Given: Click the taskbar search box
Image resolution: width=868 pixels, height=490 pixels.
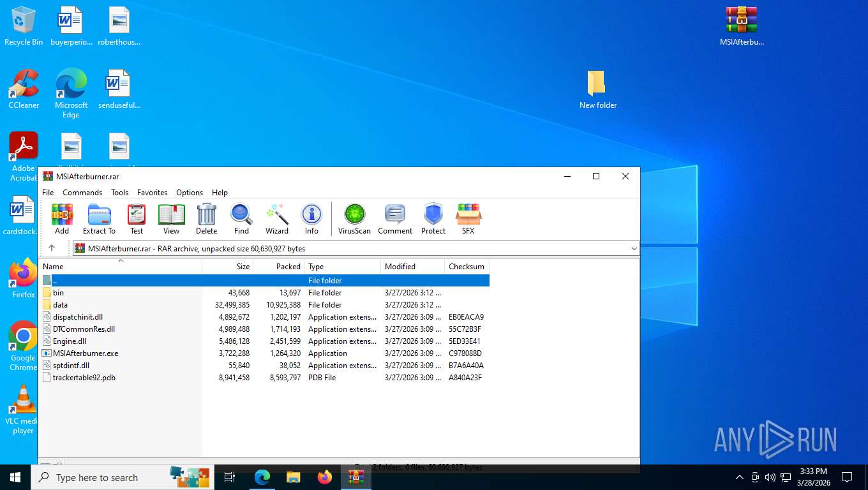Looking at the screenshot, I should (121, 477).
